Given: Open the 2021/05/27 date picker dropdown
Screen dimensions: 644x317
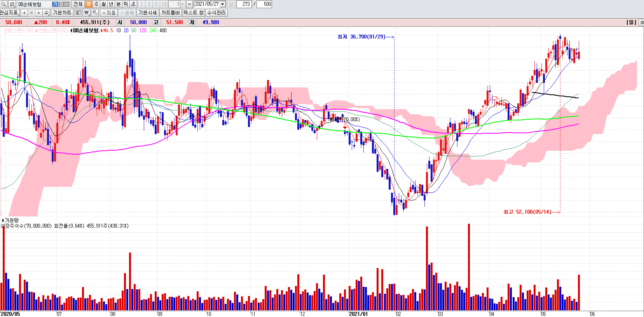Looking at the screenshot, I should (223, 4).
